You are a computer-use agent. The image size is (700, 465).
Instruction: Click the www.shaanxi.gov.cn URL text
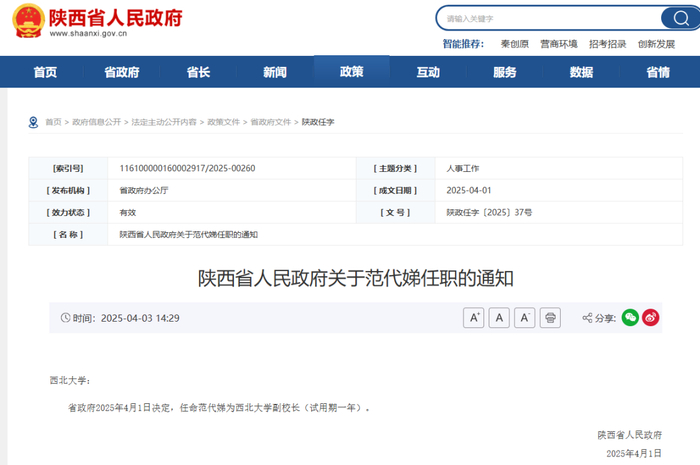point(88,33)
